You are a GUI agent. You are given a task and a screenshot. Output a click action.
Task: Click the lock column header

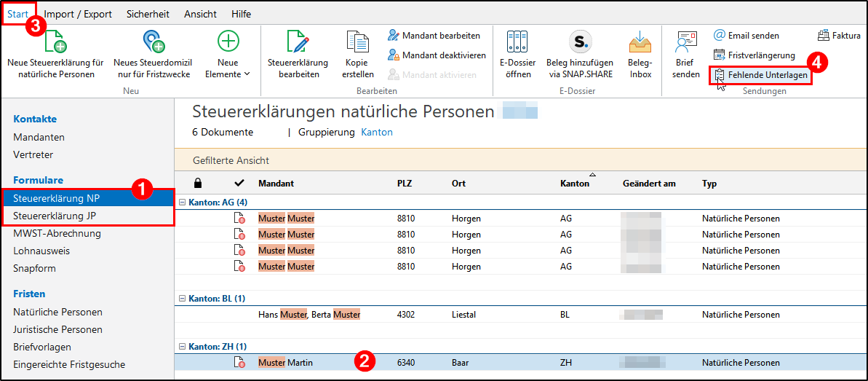click(x=198, y=183)
